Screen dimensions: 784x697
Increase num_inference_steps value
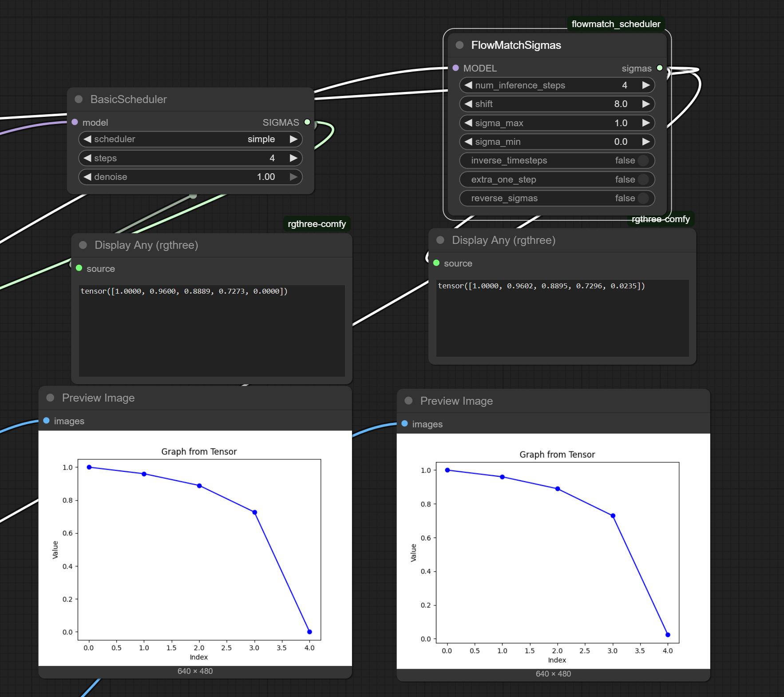coord(646,85)
